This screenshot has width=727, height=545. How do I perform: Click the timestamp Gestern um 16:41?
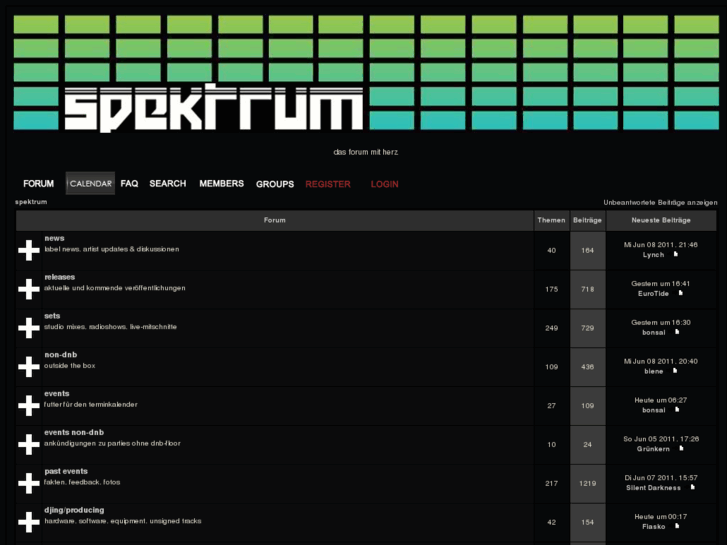click(x=661, y=283)
